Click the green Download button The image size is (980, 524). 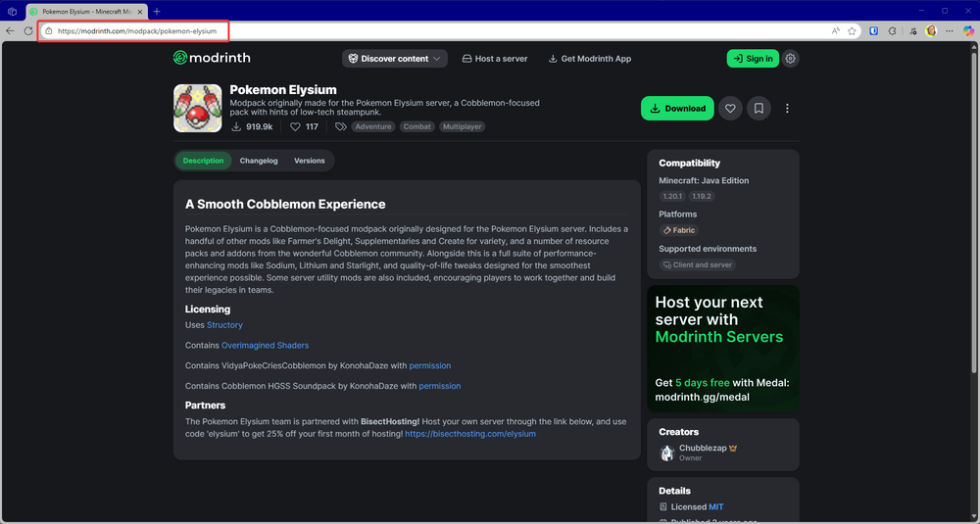677,109
